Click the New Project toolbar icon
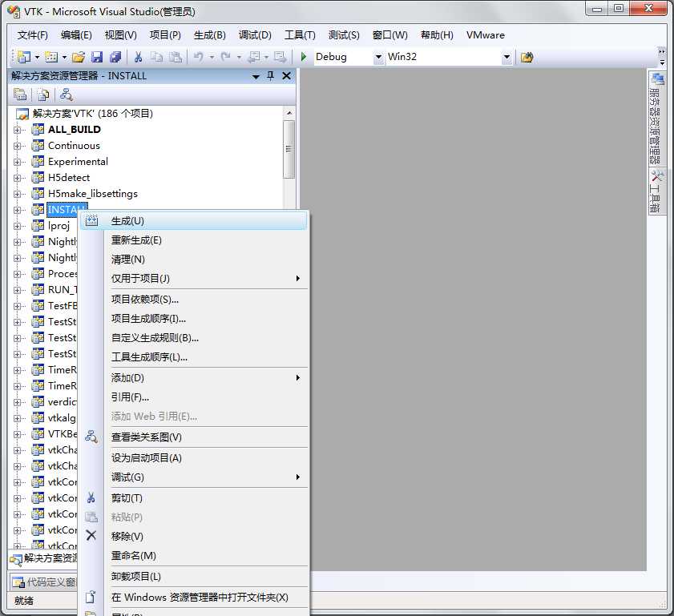674x616 pixels. pos(24,57)
